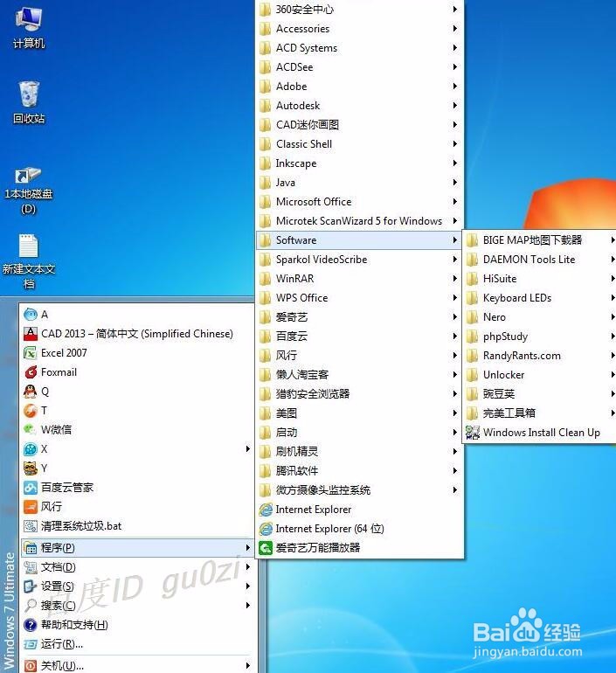The image size is (616, 673).
Task: Click the Q penguin icon entry
Action: (x=137, y=392)
